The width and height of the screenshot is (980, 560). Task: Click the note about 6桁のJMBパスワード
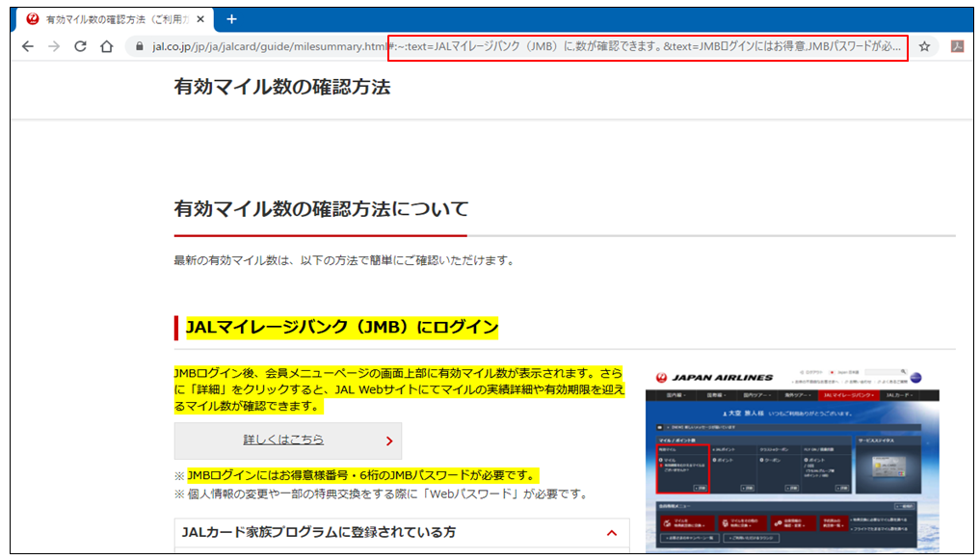click(362, 475)
